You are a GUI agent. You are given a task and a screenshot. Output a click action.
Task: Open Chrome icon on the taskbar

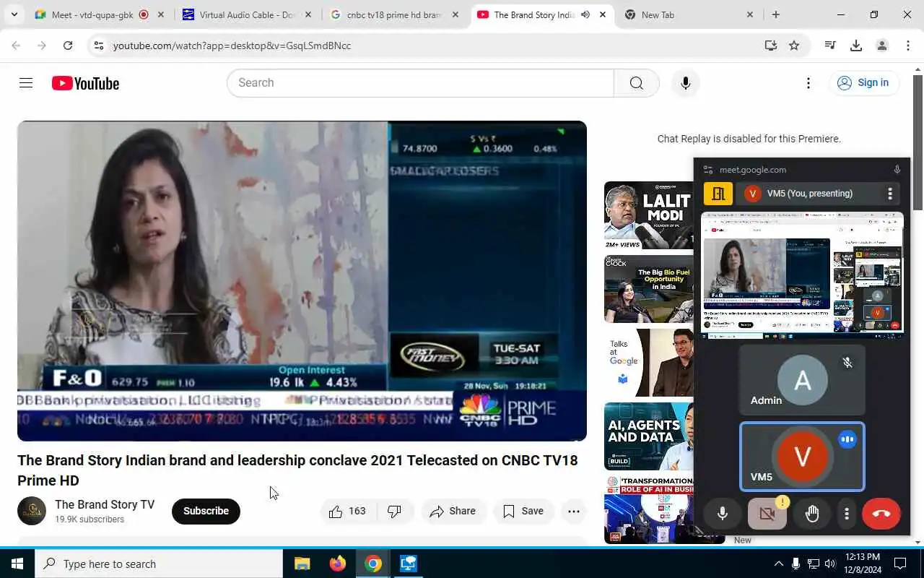pos(373,564)
